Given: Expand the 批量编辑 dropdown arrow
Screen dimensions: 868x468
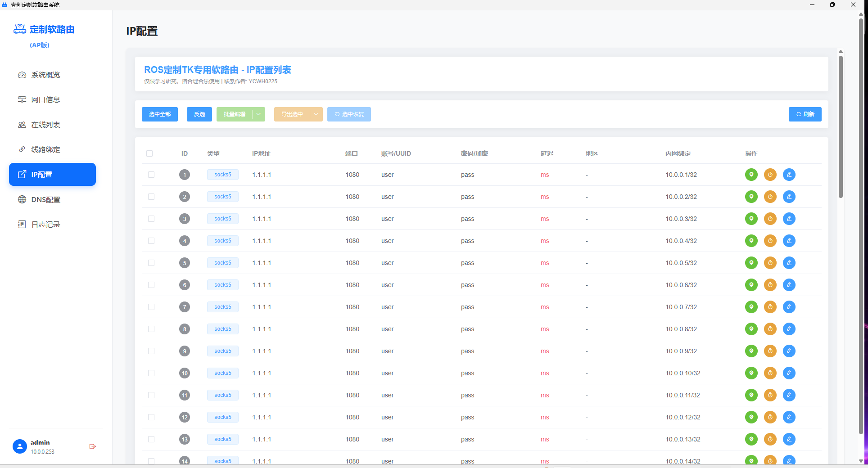Looking at the screenshot, I should [258, 114].
